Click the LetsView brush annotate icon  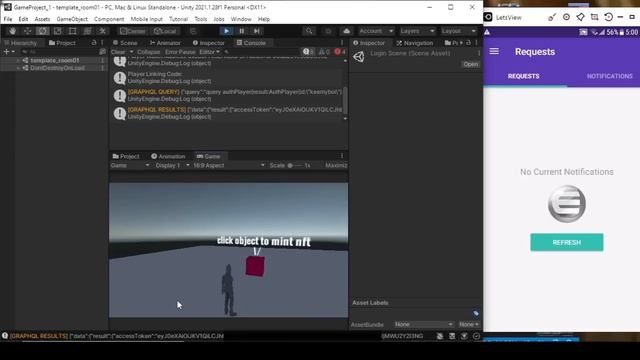(552, 17)
